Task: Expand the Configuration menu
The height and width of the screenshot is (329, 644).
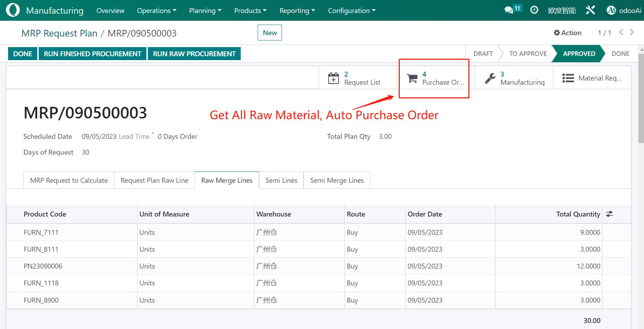Action: (x=352, y=11)
